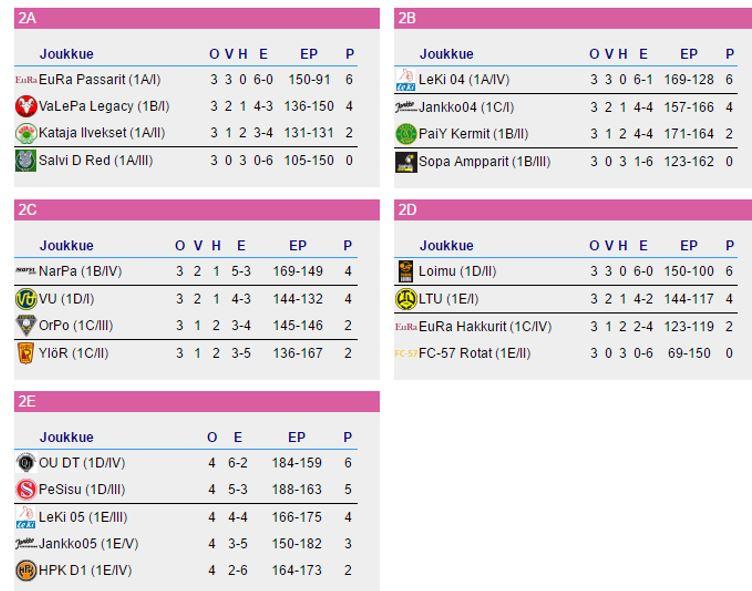
Task: Click the ValePa Legacy team logo
Action: (26, 106)
